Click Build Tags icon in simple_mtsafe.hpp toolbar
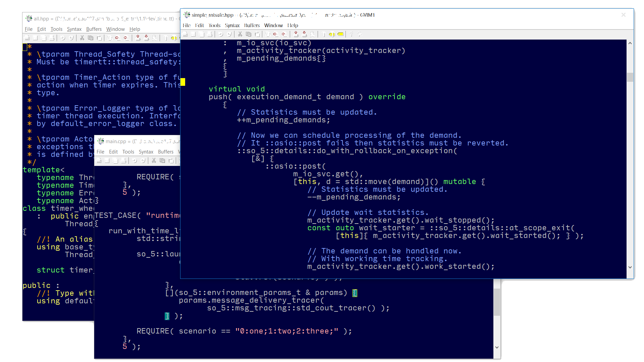644x362 pixels. (332, 34)
